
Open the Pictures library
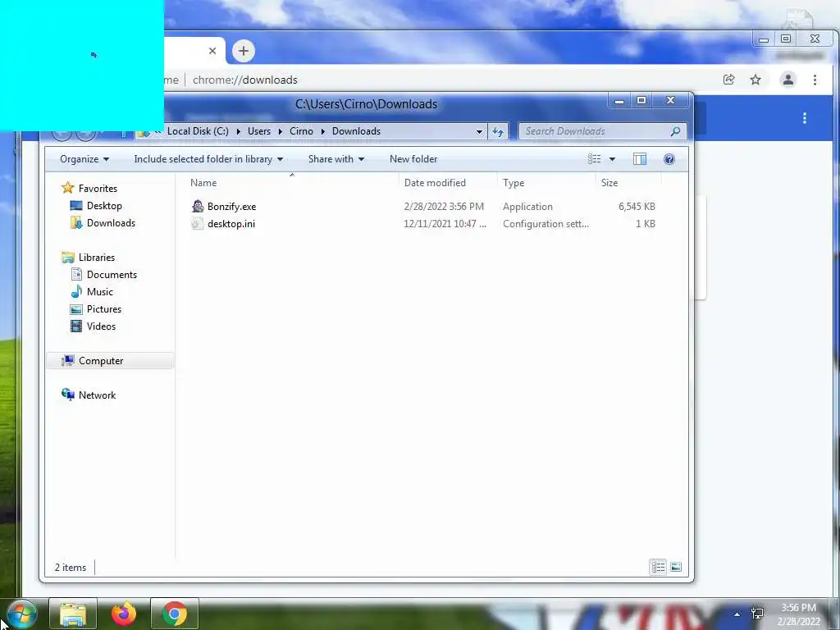tap(104, 309)
